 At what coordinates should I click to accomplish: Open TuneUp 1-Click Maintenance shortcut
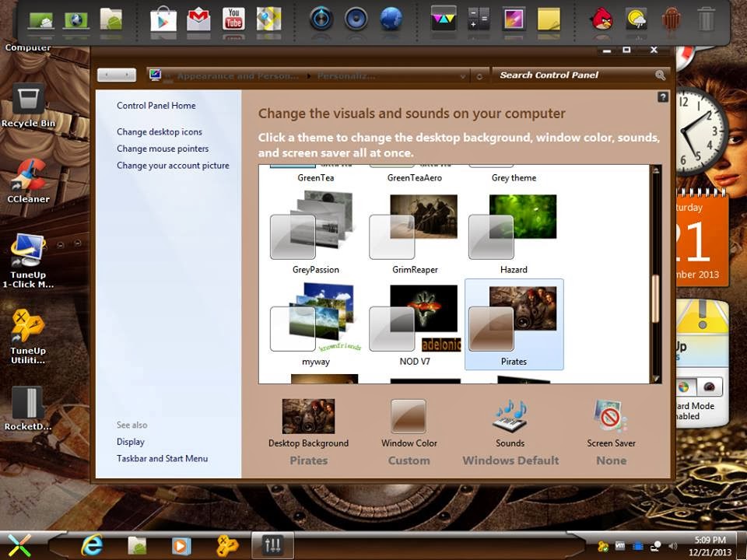28,261
